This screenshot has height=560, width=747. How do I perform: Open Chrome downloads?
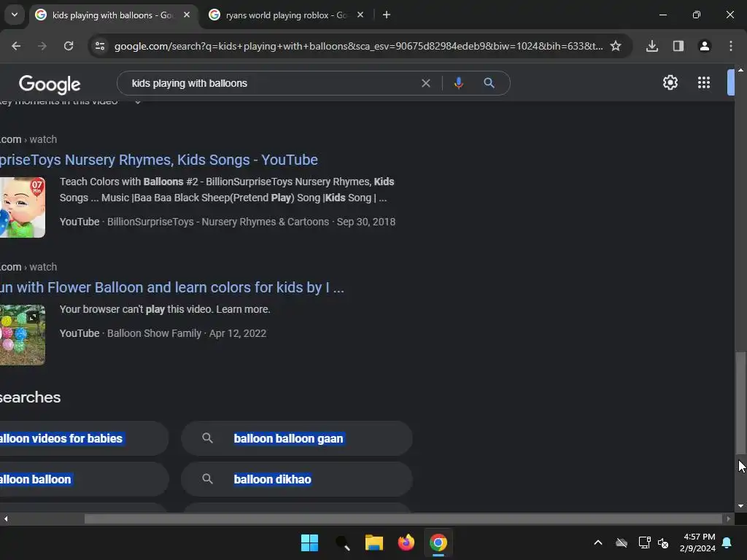coord(651,46)
